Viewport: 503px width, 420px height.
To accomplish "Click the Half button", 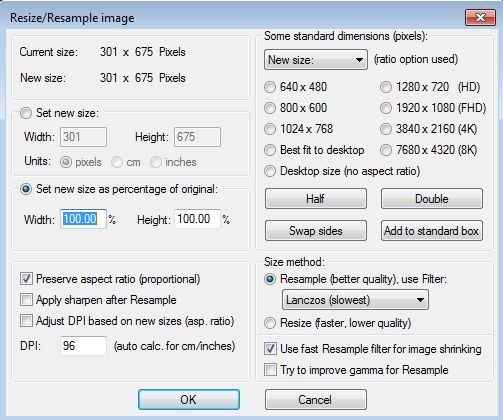I will tap(316, 199).
